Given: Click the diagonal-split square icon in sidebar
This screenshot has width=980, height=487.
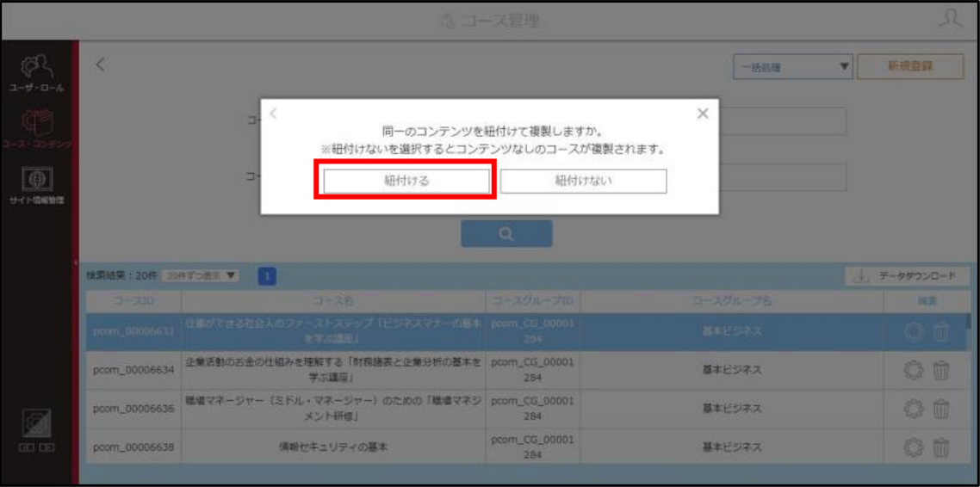Looking at the screenshot, I should tap(36, 422).
